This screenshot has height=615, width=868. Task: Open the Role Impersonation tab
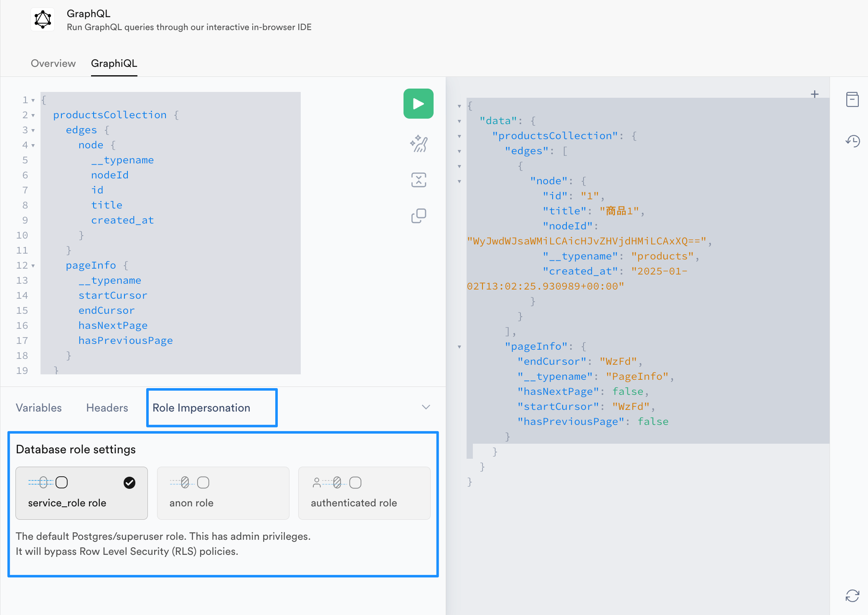pos(201,408)
